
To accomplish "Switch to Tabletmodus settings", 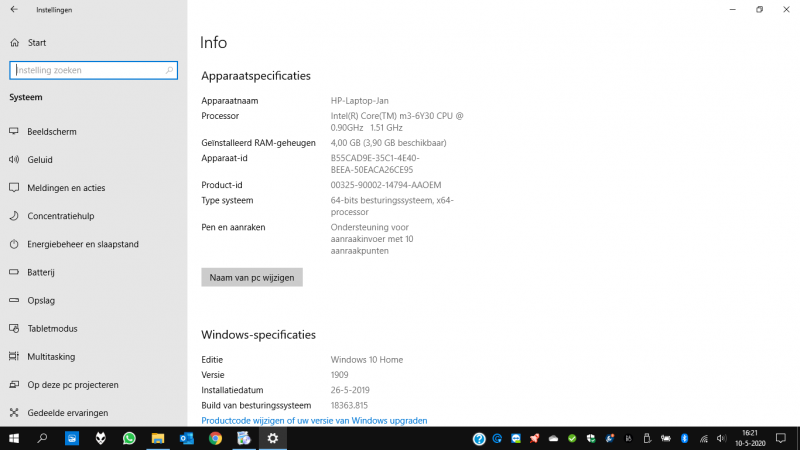I will pyautogui.click(x=52, y=328).
